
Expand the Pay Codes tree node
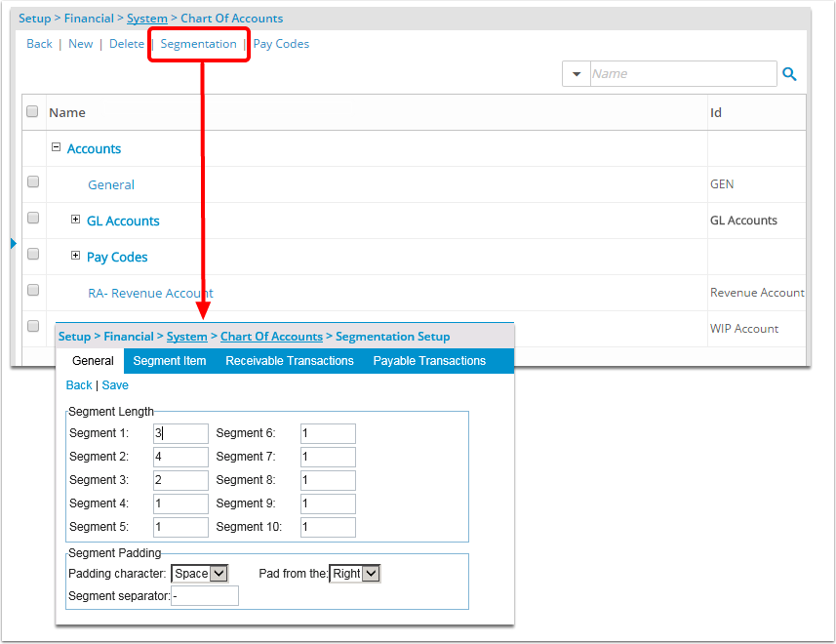(x=76, y=256)
